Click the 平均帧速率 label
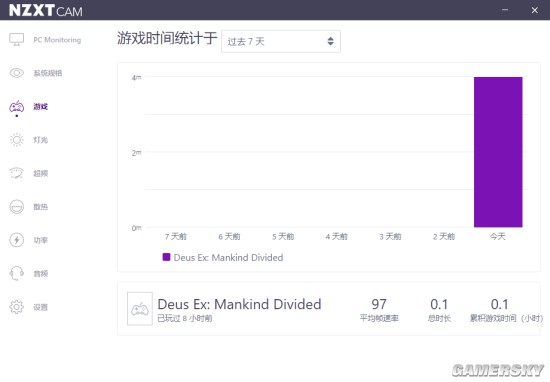This screenshot has width=550, height=382. (x=379, y=318)
